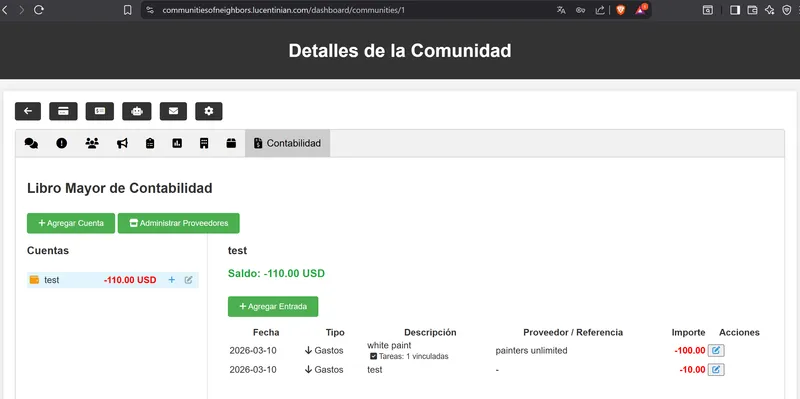The height and width of the screenshot is (399, 800).
Task: Click the -110.00 USD account balance
Action: [130, 280]
